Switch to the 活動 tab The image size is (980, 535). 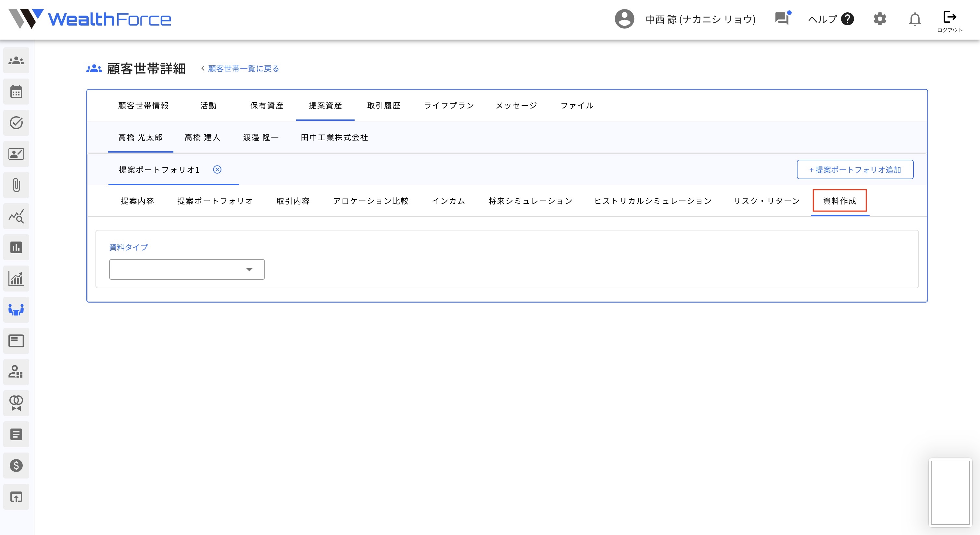click(x=208, y=106)
